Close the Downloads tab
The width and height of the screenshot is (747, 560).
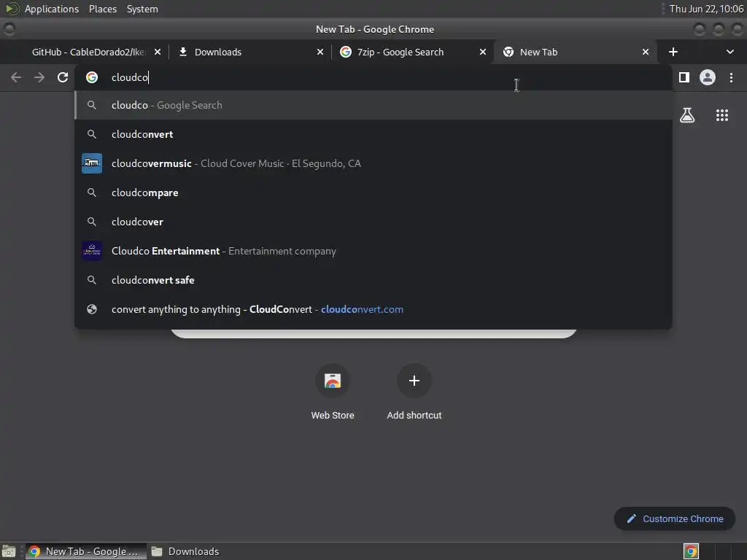tap(320, 52)
